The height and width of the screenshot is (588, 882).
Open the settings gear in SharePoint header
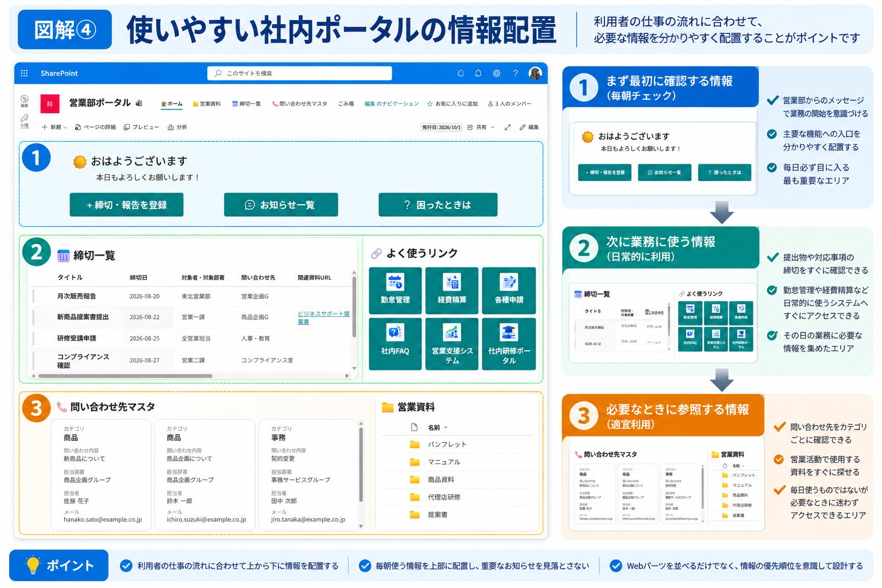coord(497,73)
